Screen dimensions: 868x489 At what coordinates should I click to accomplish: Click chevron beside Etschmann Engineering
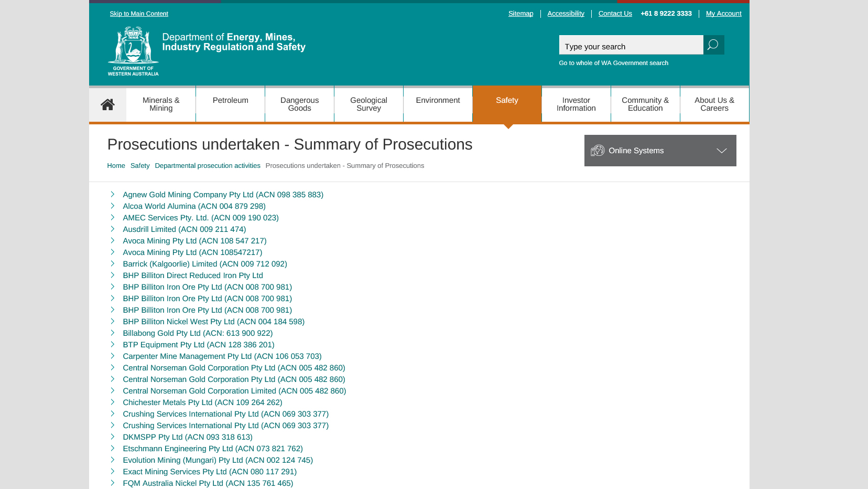coord(112,448)
